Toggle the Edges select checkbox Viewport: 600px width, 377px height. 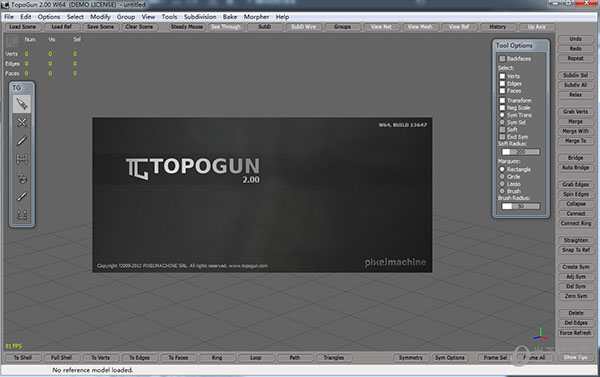point(502,83)
